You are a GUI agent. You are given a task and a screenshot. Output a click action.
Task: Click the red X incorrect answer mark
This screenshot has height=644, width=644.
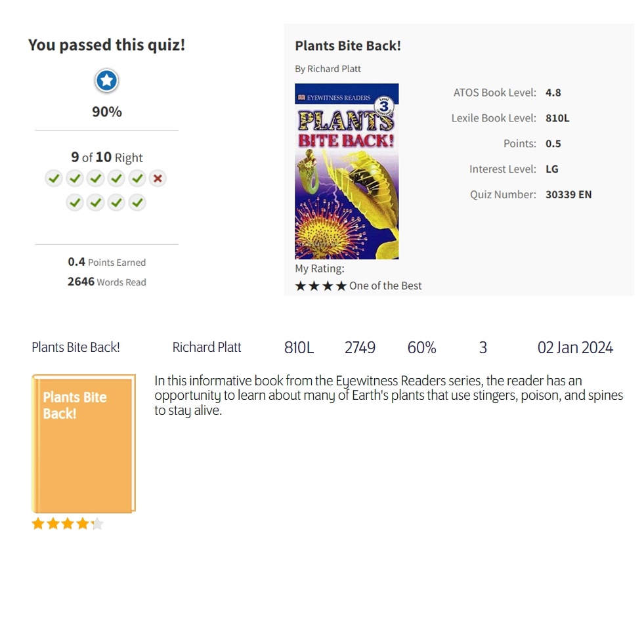click(x=158, y=179)
